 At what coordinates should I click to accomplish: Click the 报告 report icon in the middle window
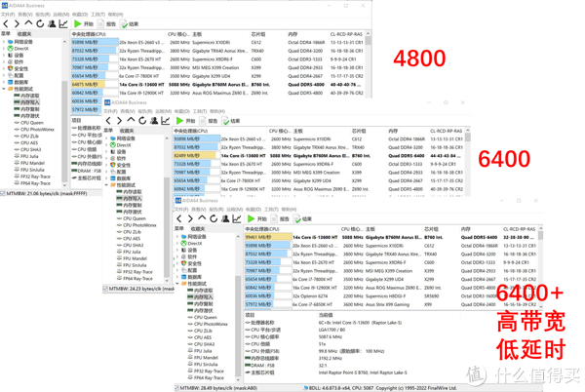[209, 121]
